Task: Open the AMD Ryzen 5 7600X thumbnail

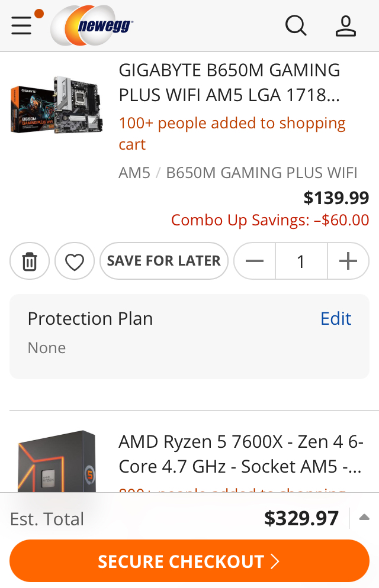Action: [57, 461]
